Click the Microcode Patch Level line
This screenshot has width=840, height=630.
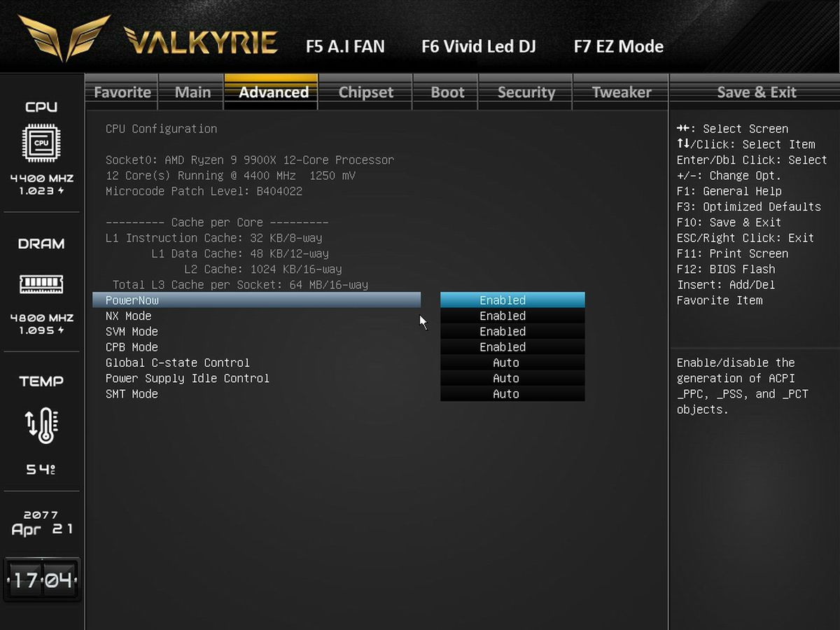point(204,191)
